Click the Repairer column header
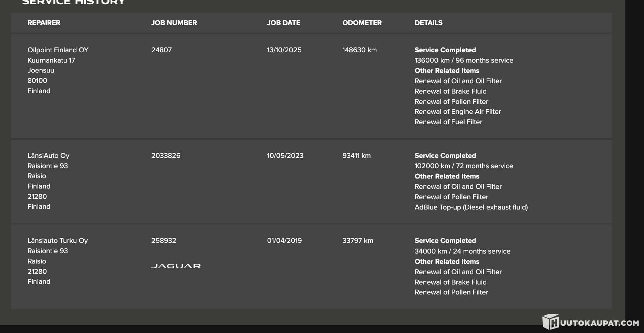Screen dimensions: 644x333 point(44,23)
